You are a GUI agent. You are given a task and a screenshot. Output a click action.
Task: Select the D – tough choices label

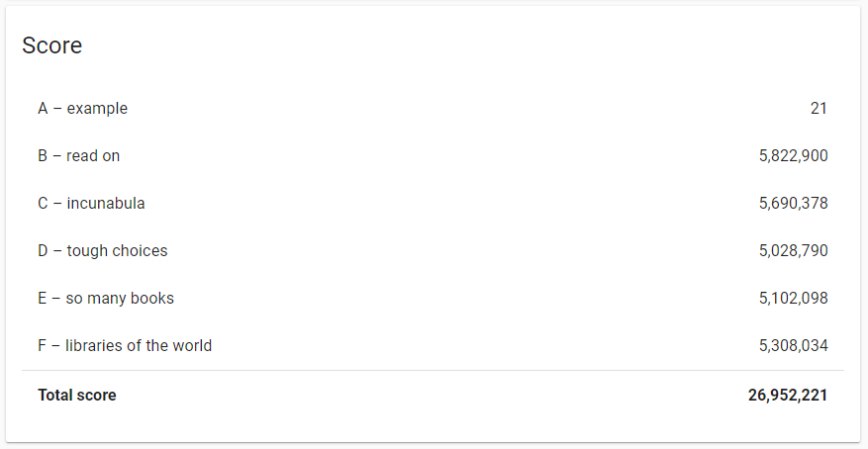[102, 251]
